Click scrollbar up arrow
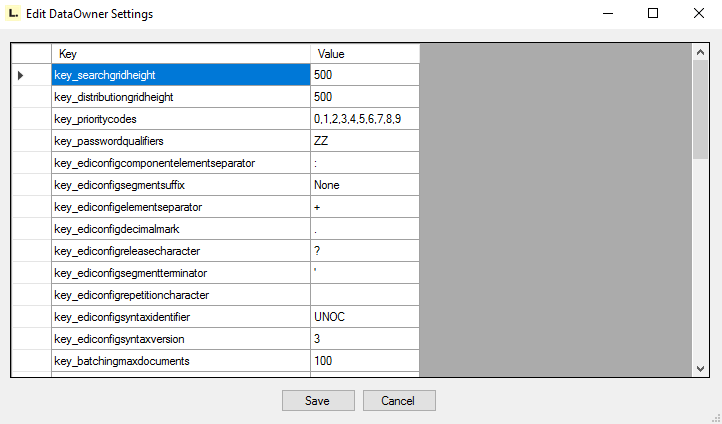 point(700,53)
